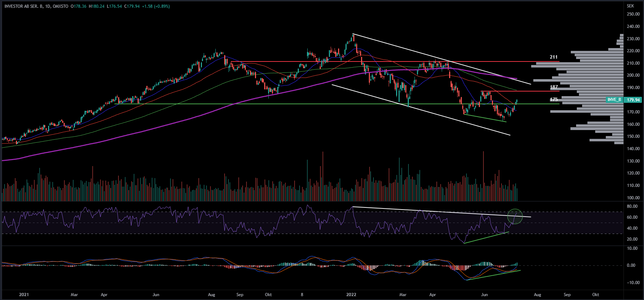The height and width of the screenshot is (300, 644).
Task: Click the 250.00 level on price axis
Action: (x=633, y=14)
